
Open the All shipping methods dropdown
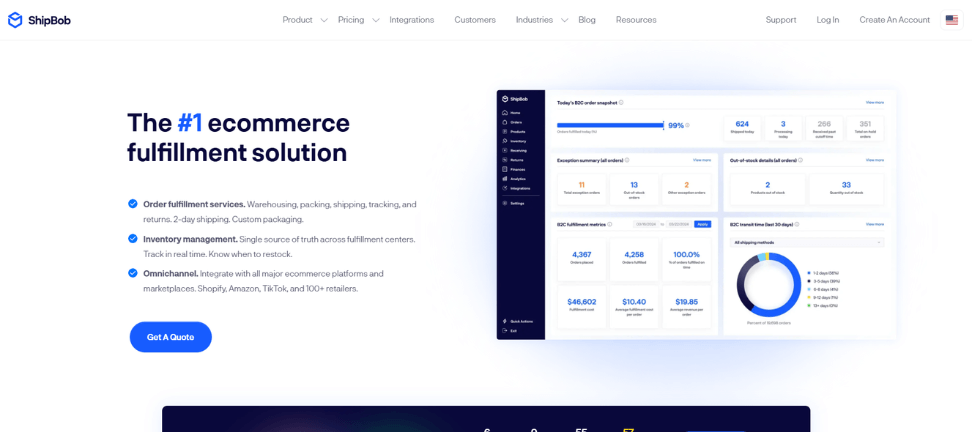pyautogui.click(x=807, y=242)
